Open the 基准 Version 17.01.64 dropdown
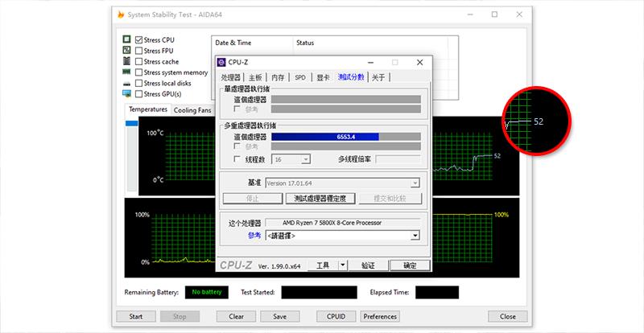 click(x=342, y=183)
